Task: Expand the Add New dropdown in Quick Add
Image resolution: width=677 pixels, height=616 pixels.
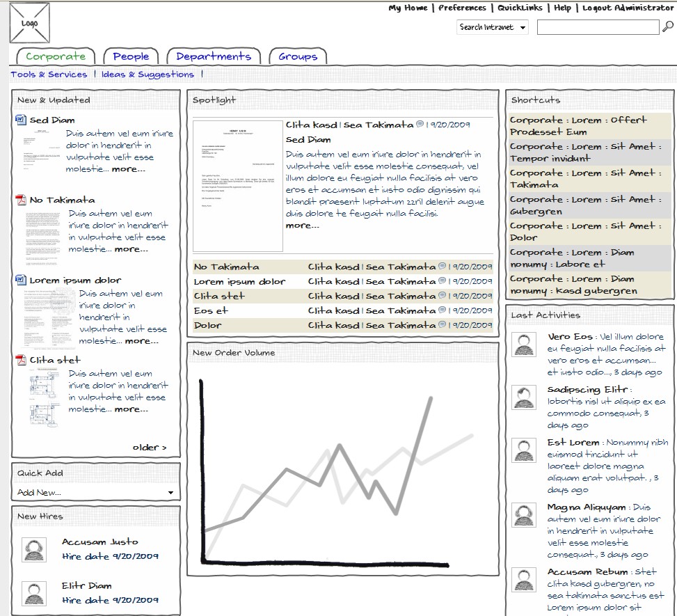Action: (x=95, y=492)
